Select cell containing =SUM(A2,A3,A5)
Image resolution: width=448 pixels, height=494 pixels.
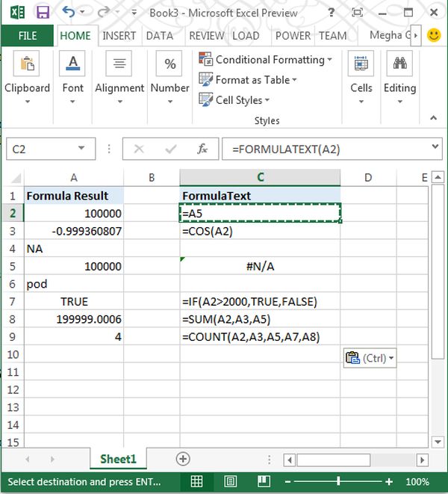(260, 319)
